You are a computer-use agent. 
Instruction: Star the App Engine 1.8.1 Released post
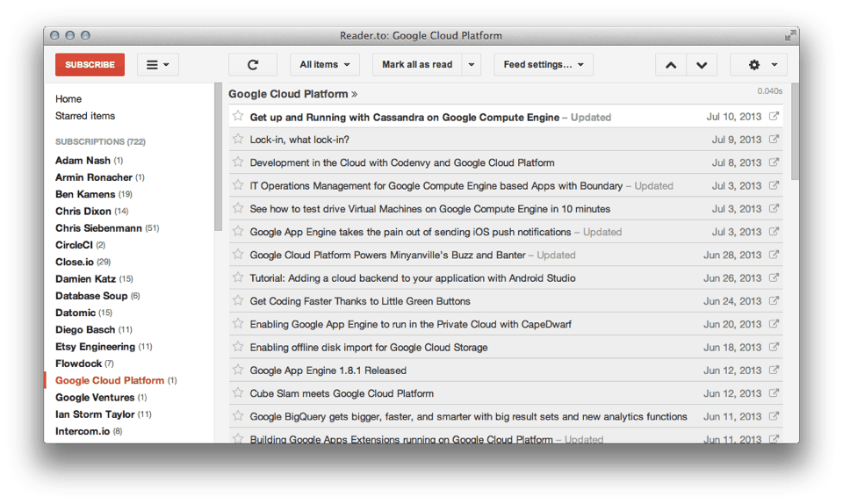coord(238,371)
